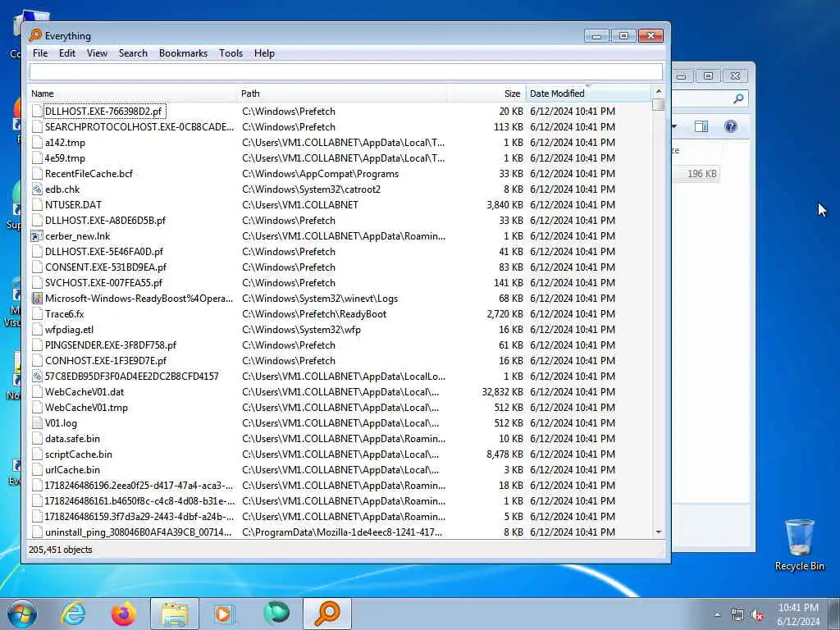
Task: Select the WebCacheV01.dat file icon
Action: pyautogui.click(x=37, y=392)
